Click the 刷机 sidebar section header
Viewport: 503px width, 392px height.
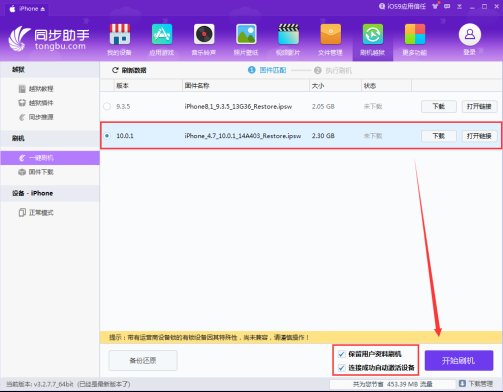click(x=50, y=138)
